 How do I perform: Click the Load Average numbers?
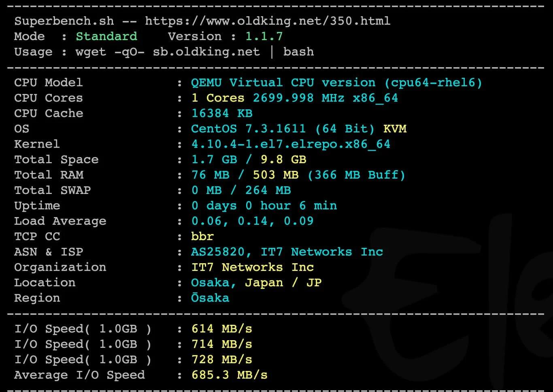(252, 221)
